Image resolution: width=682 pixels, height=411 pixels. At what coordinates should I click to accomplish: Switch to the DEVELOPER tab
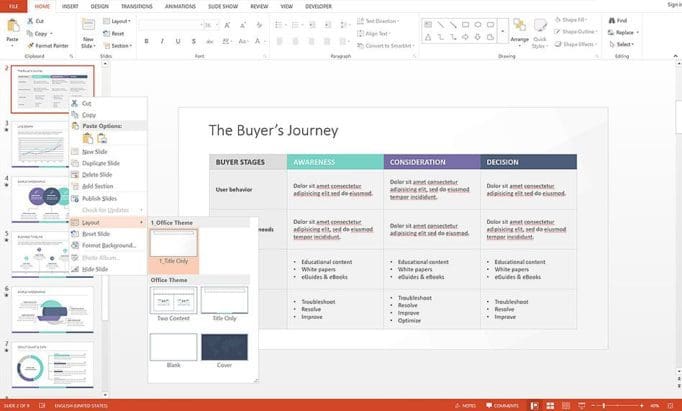click(318, 7)
